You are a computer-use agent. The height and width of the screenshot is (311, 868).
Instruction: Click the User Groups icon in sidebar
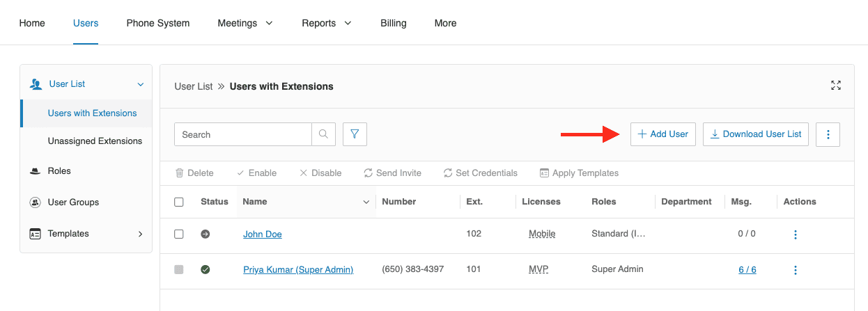[x=35, y=202]
